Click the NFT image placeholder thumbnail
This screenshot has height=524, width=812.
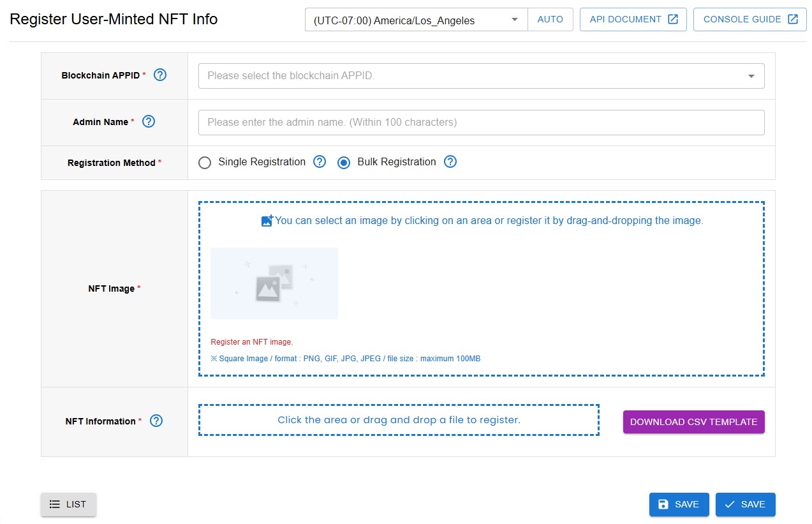(274, 283)
